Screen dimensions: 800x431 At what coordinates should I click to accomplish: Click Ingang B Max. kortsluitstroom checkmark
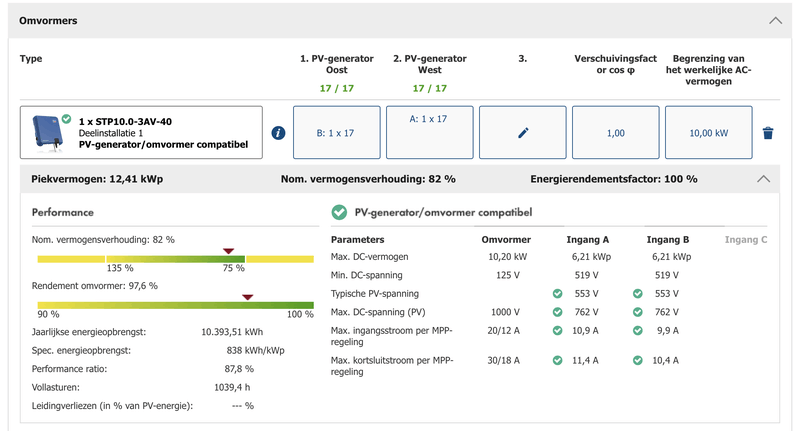[637, 359]
